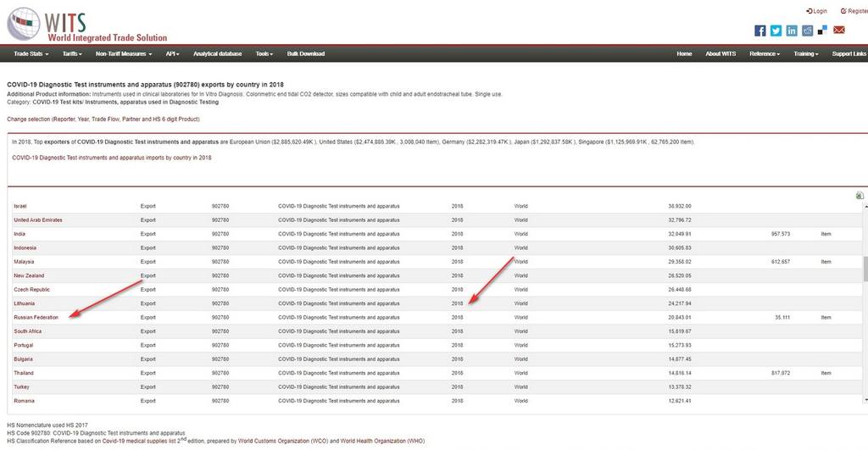
Task: Select Thailand quantity 817,072
Action: point(781,373)
